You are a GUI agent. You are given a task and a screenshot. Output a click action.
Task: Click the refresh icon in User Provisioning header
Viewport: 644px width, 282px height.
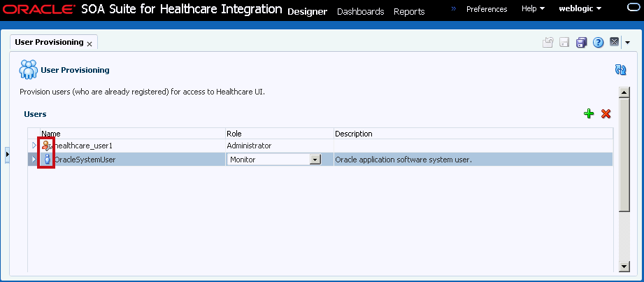point(621,70)
